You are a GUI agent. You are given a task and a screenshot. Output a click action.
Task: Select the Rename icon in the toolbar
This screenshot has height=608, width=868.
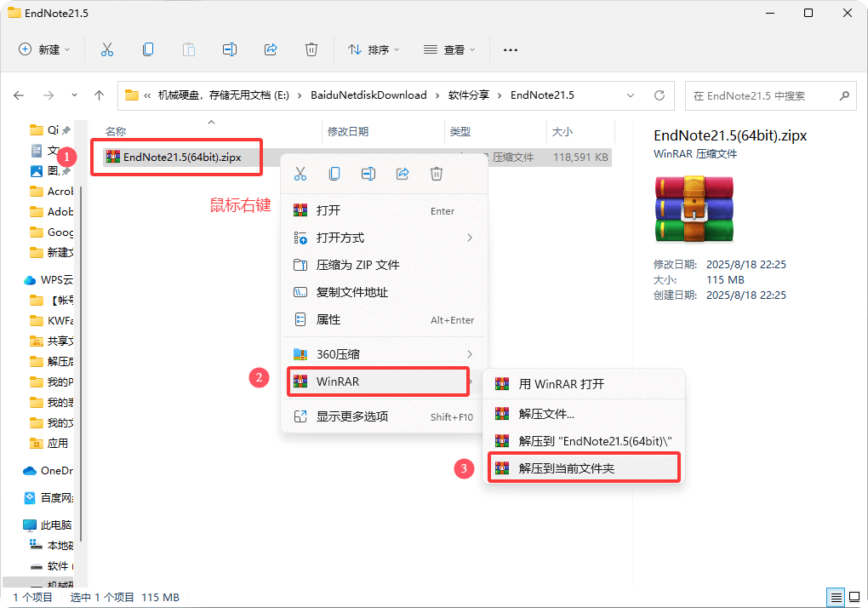pos(230,49)
